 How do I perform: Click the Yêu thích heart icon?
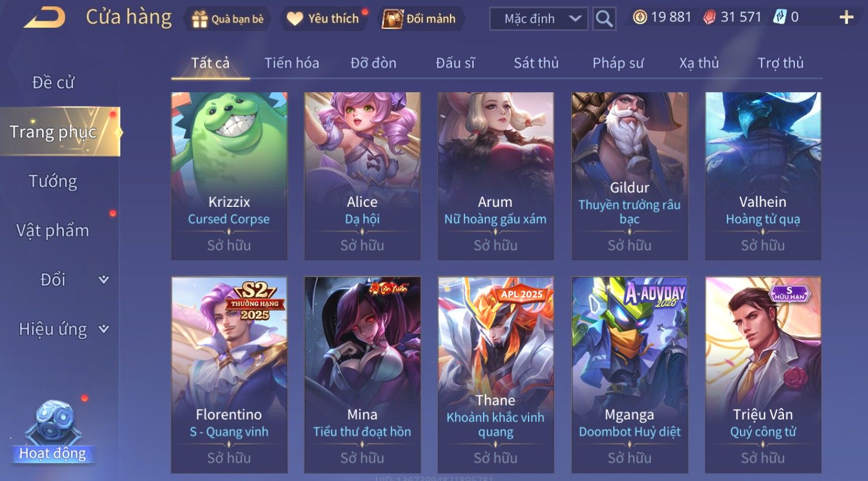(295, 19)
